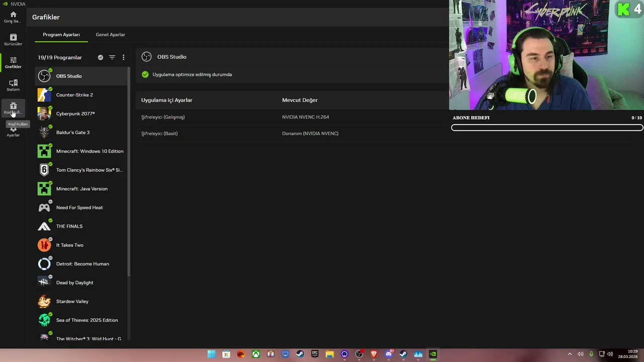Open Brave browser in the taskbar
This screenshot has width=644, height=362.
pyautogui.click(x=374, y=354)
